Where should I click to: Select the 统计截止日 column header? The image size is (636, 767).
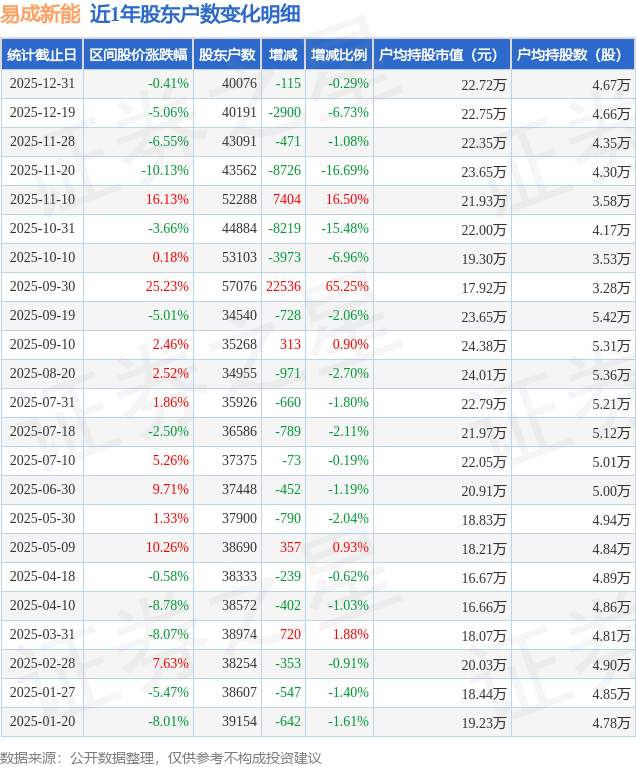tap(42, 55)
